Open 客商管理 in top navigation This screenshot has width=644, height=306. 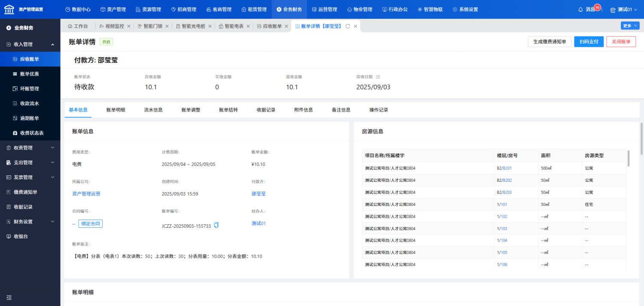pyautogui.click(x=219, y=9)
